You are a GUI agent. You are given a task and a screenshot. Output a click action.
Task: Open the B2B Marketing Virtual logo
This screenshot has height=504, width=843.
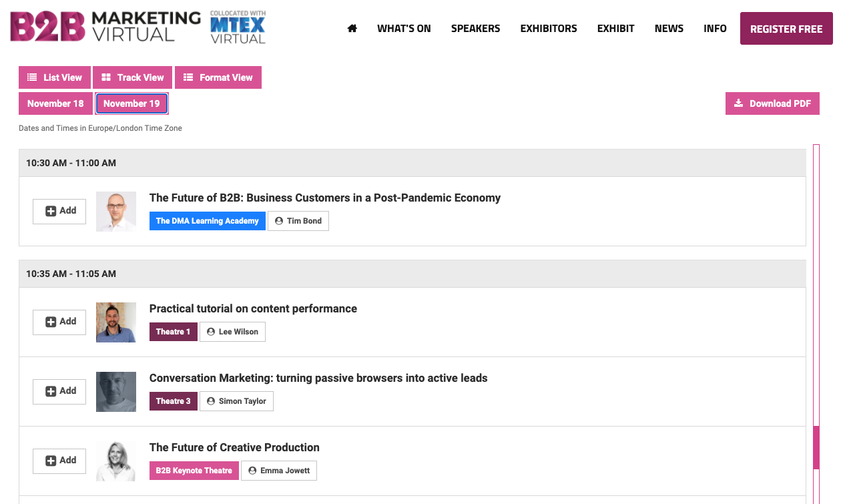[105, 27]
